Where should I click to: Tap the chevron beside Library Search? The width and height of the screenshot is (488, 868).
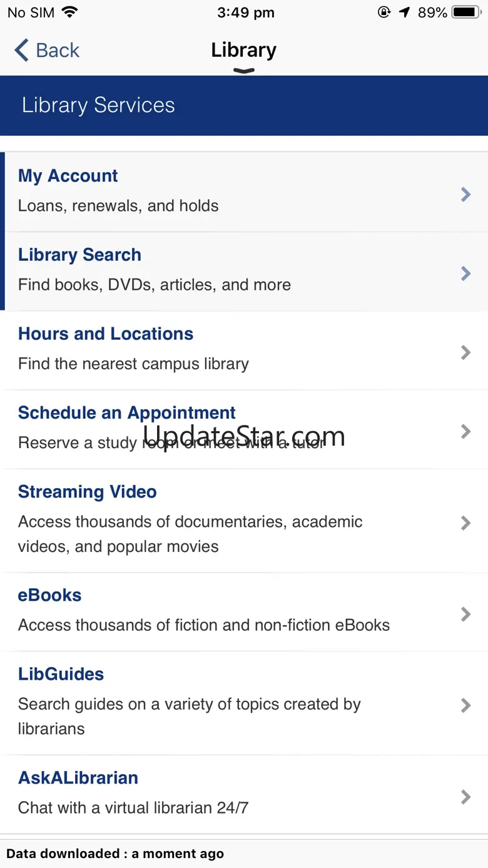pyautogui.click(x=465, y=273)
